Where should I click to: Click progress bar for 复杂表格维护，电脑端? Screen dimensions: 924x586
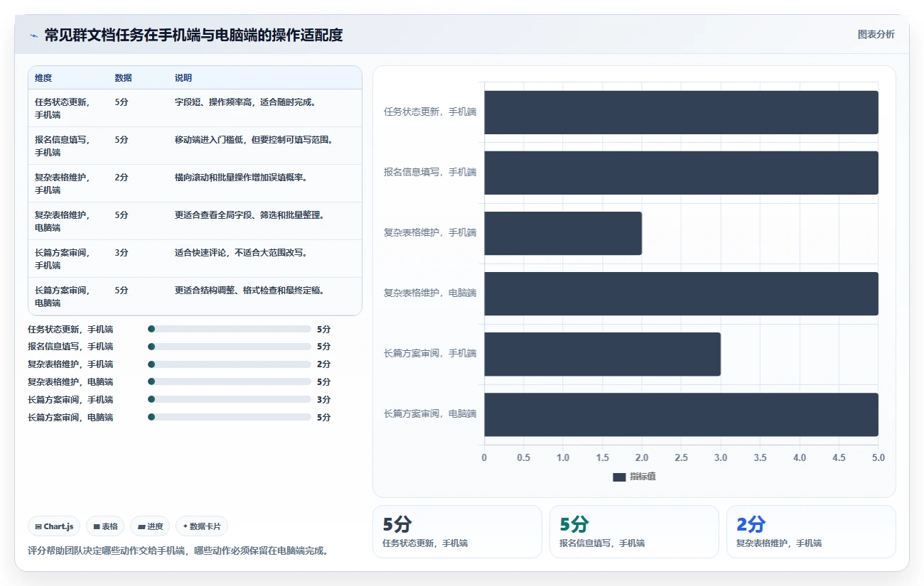(230, 381)
